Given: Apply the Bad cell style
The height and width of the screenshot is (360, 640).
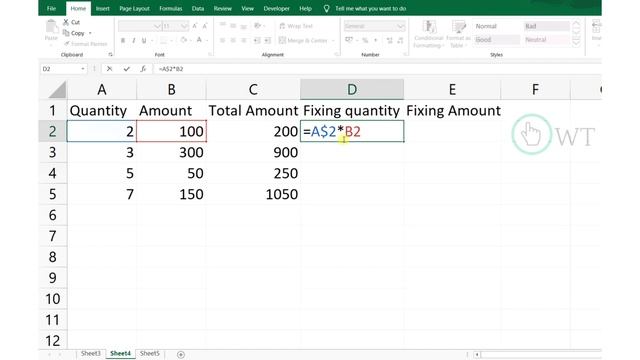Looking at the screenshot, I should (546, 26).
